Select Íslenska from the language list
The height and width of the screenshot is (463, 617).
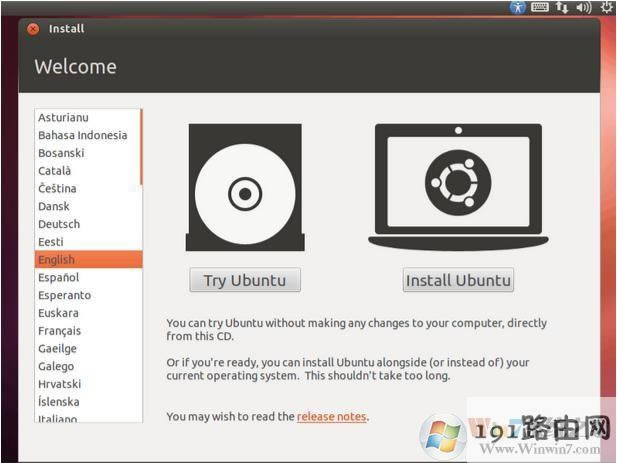point(59,402)
